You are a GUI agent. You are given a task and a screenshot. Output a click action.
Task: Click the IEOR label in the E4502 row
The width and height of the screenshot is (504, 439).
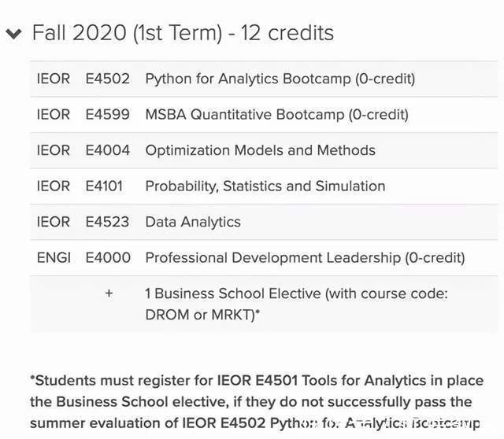[54, 79]
